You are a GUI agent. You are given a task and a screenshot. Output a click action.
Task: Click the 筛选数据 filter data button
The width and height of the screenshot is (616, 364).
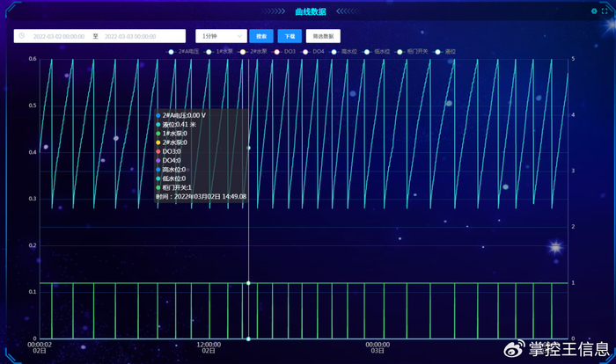click(323, 37)
